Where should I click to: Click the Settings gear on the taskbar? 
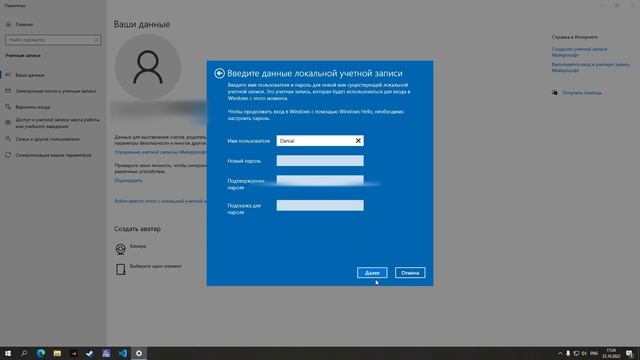[x=139, y=353]
